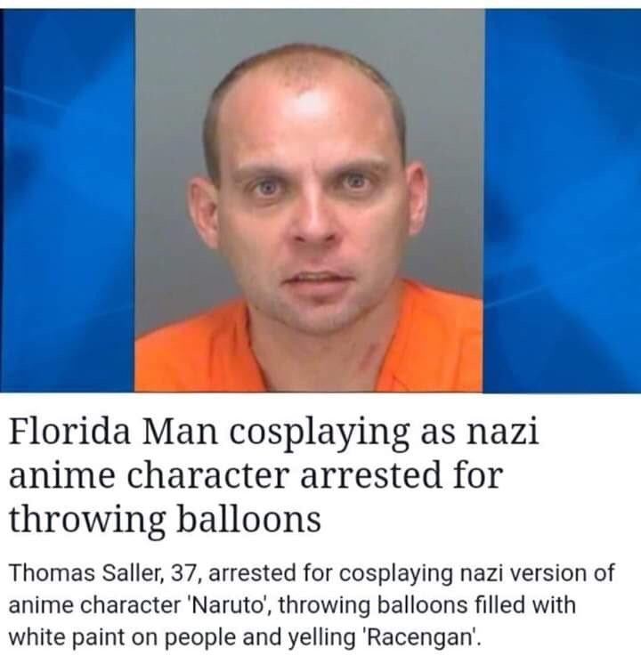The image size is (641, 672).
Task: Click the article summary paragraph
Action: (x=312, y=605)
